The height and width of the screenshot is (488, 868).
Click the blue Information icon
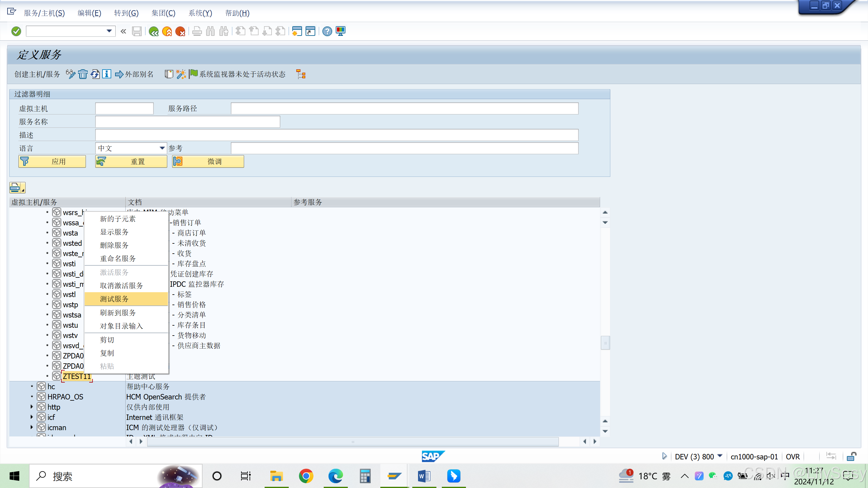pos(106,74)
